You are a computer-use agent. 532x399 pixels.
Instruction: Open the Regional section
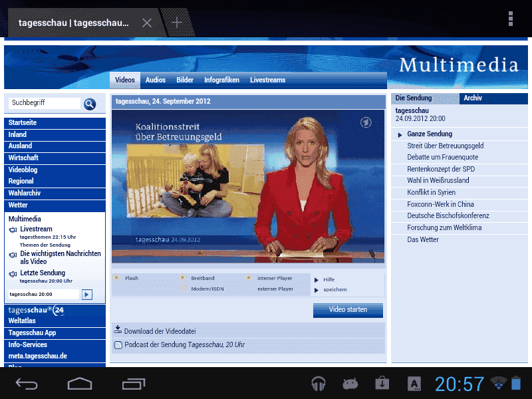click(x=55, y=181)
